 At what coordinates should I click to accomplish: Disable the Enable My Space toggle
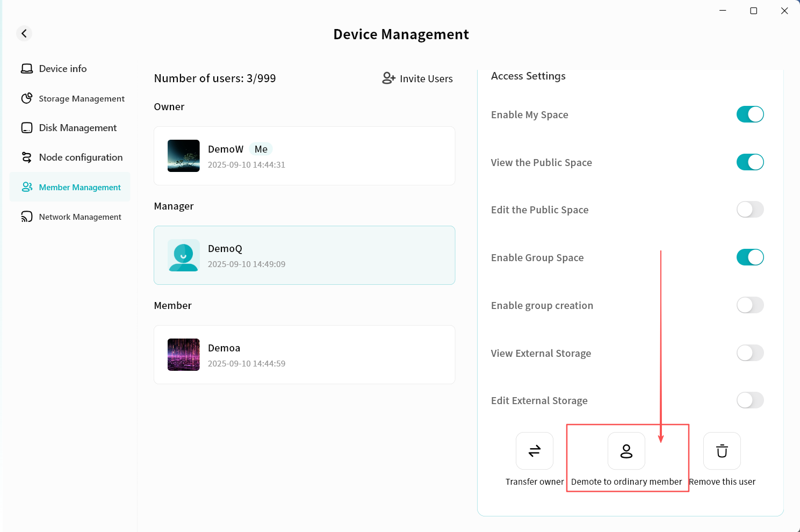coord(749,114)
